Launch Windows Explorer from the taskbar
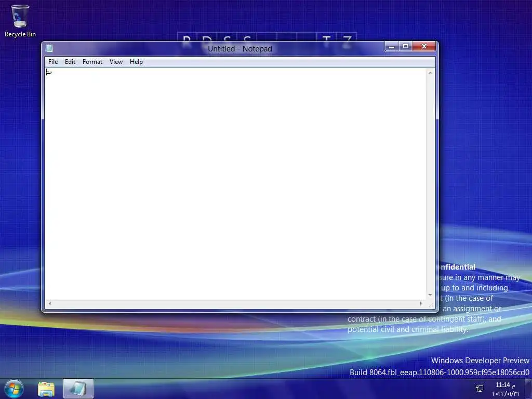Image resolution: width=532 pixels, height=399 pixels. point(46,389)
